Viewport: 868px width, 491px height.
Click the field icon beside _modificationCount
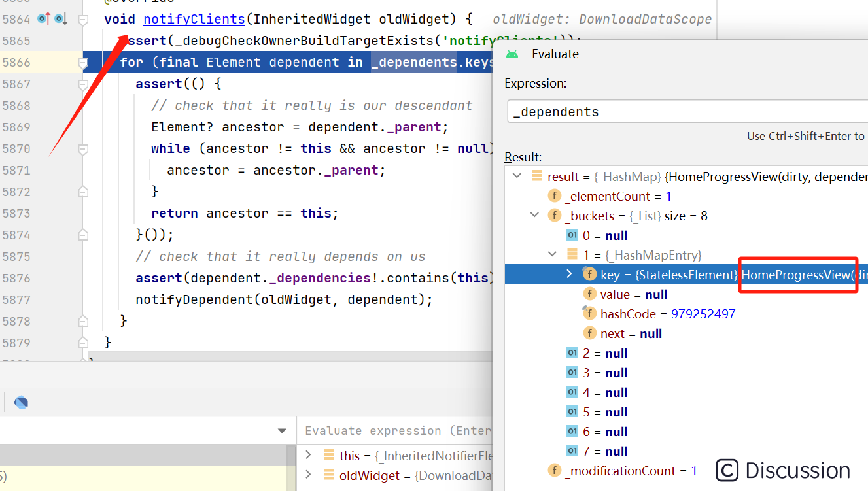(554, 471)
